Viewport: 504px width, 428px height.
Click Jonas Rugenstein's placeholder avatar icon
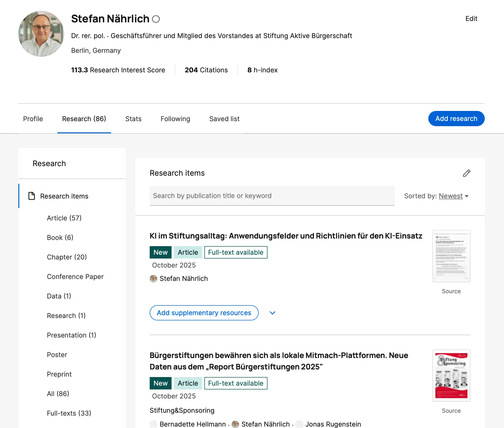(x=299, y=424)
